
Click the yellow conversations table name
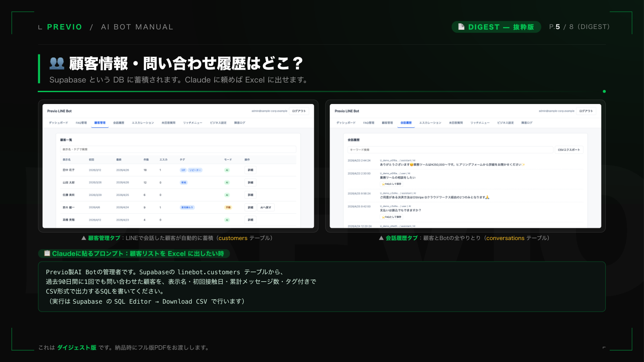pyautogui.click(x=505, y=238)
